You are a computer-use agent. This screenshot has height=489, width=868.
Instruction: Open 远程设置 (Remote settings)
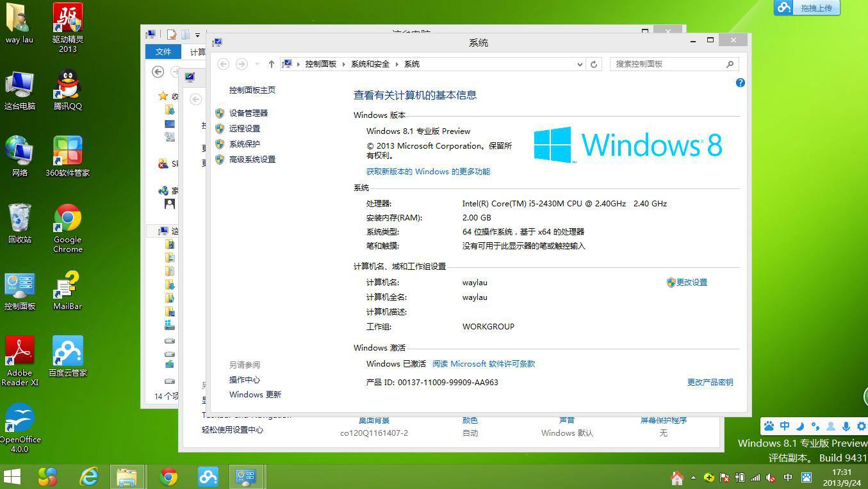[243, 128]
